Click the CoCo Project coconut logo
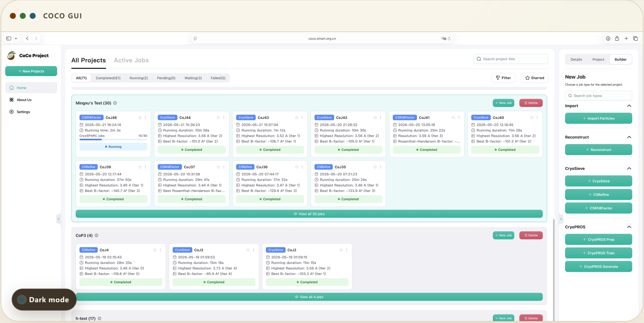 pyautogui.click(x=11, y=55)
